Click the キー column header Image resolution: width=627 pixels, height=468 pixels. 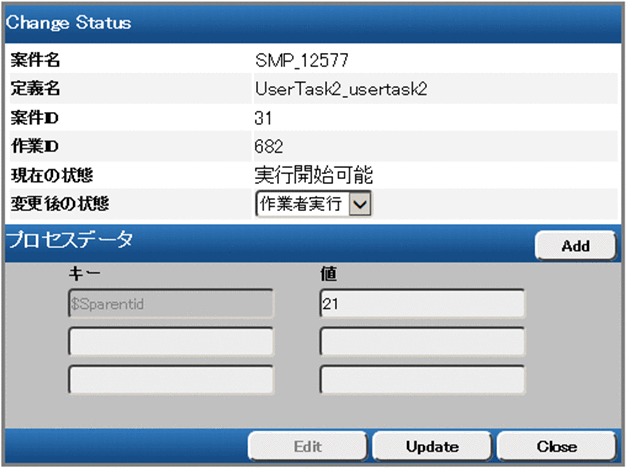pyautogui.click(x=84, y=274)
